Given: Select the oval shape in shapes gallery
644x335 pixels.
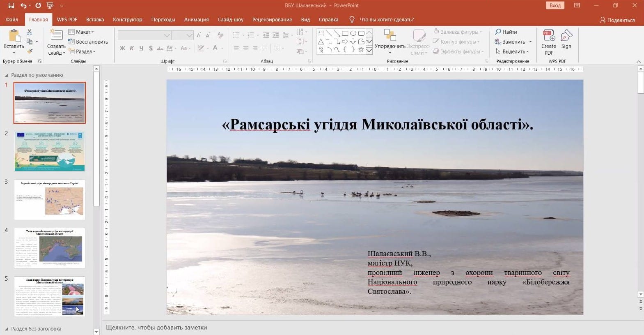Looking at the screenshot, I should pyautogui.click(x=353, y=33).
